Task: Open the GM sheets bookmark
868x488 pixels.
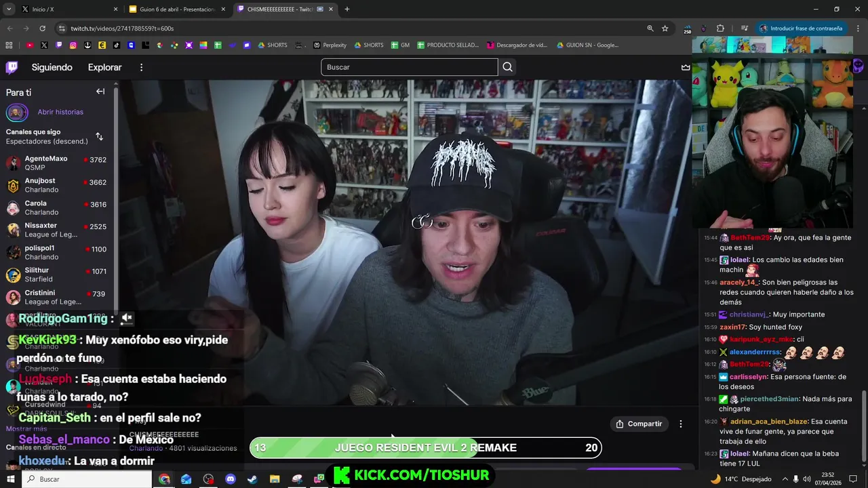Action: click(x=399, y=45)
